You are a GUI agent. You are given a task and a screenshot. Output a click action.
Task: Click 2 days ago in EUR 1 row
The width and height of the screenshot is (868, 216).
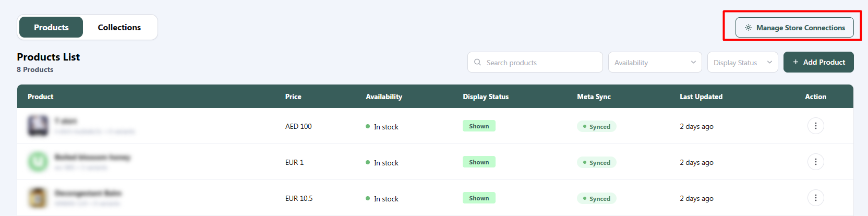[696, 162]
